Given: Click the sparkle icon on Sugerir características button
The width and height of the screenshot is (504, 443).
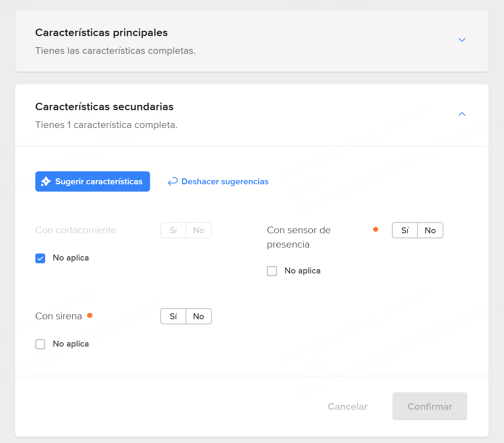Looking at the screenshot, I should coord(46,181).
